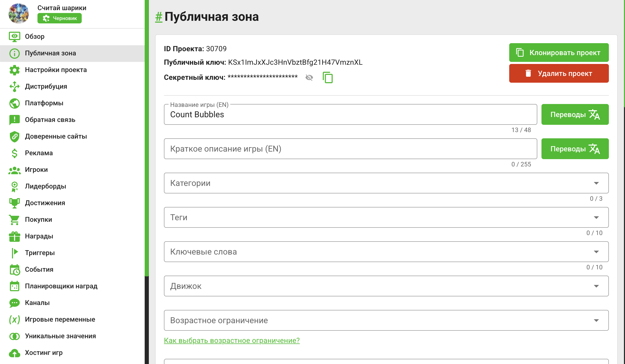Click the Покупки cart icon

coord(15,220)
